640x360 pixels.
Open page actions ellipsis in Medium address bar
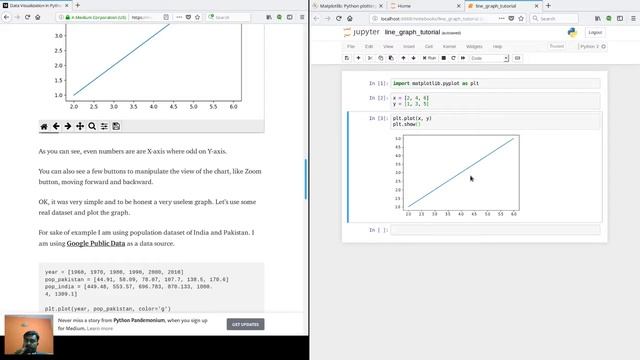click(x=179, y=17)
